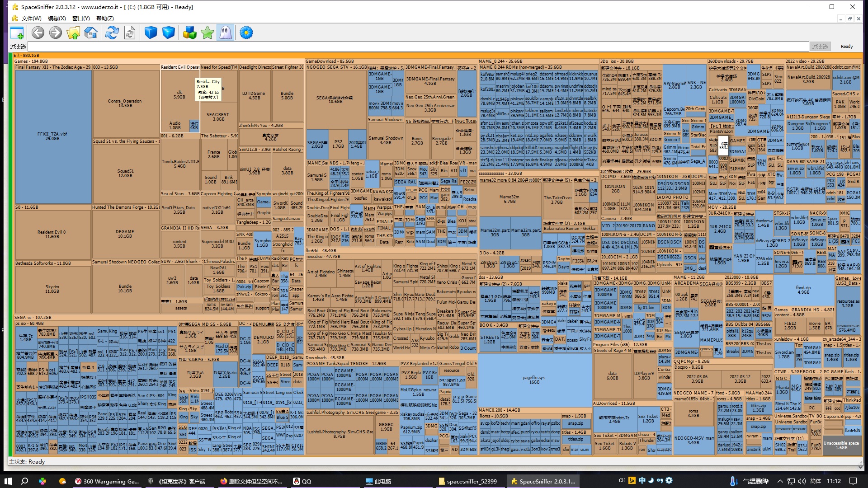This screenshot has height=488, width=868.
Task: Toggle inaccessible space ghost icon
Action: 225,33
